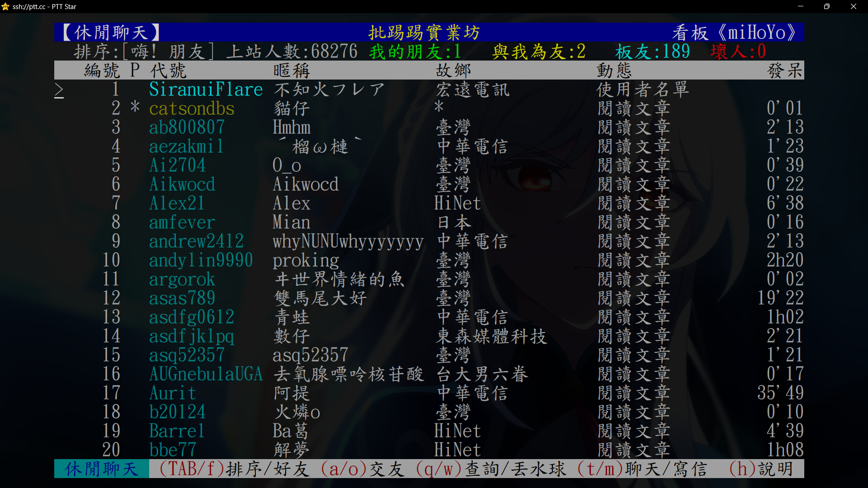Viewport: 868px width, 488px height.
Task: Click idle time 19'22
Action: click(781, 298)
